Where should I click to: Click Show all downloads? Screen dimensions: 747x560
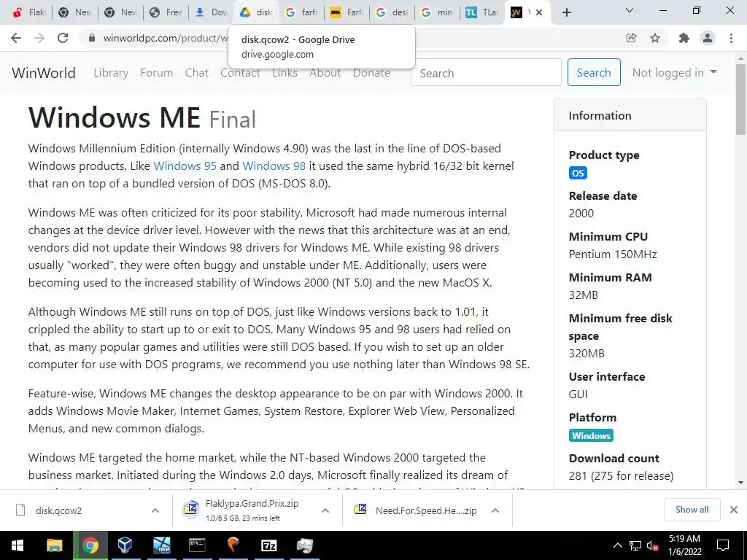click(x=692, y=510)
